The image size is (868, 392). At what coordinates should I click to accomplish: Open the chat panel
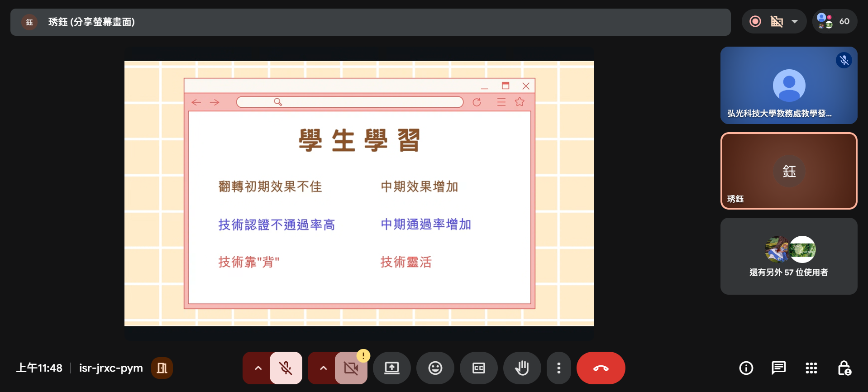coord(778,368)
